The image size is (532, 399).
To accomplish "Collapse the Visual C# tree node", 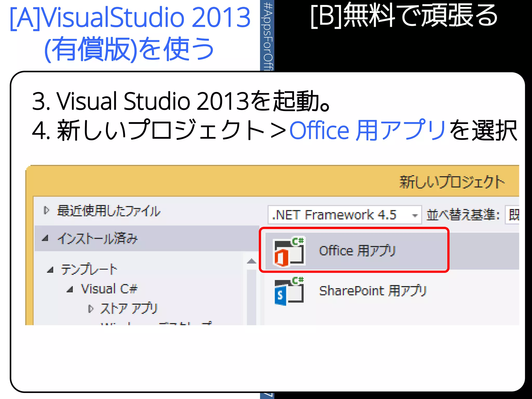I will (x=70, y=289).
